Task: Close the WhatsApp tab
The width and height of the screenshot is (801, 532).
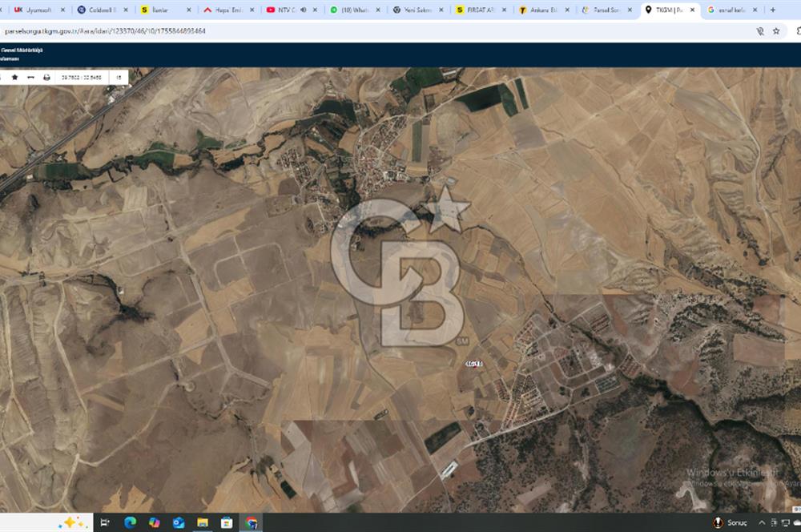Action: pos(378,10)
